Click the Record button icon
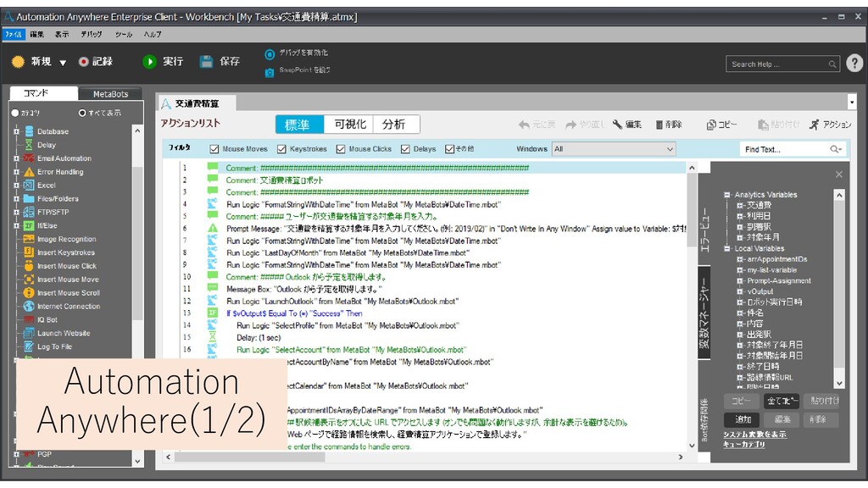 pyautogui.click(x=84, y=61)
